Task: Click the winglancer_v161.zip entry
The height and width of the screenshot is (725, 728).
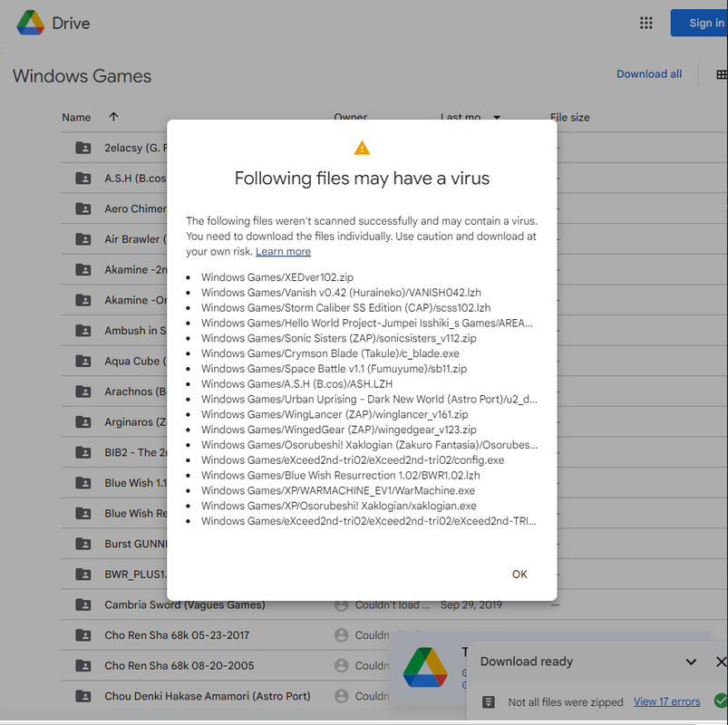Action: pyautogui.click(x=335, y=414)
